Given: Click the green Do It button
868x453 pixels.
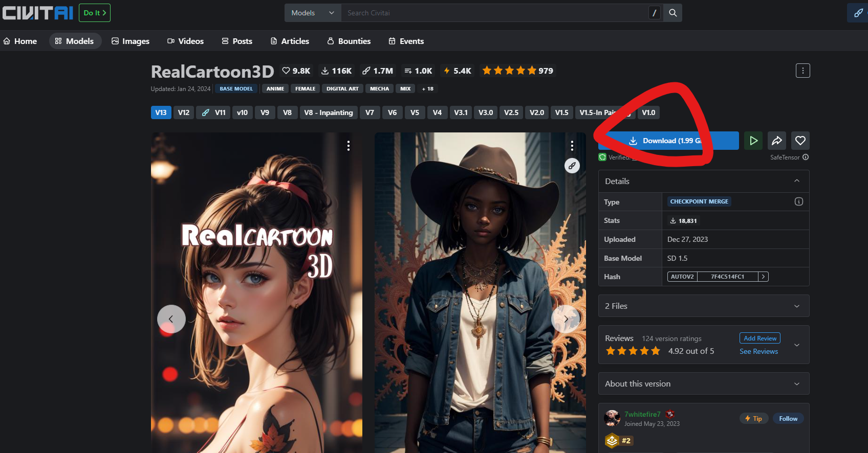Looking at the screenshot, I should pyautogui.click(x=95, y=13).
